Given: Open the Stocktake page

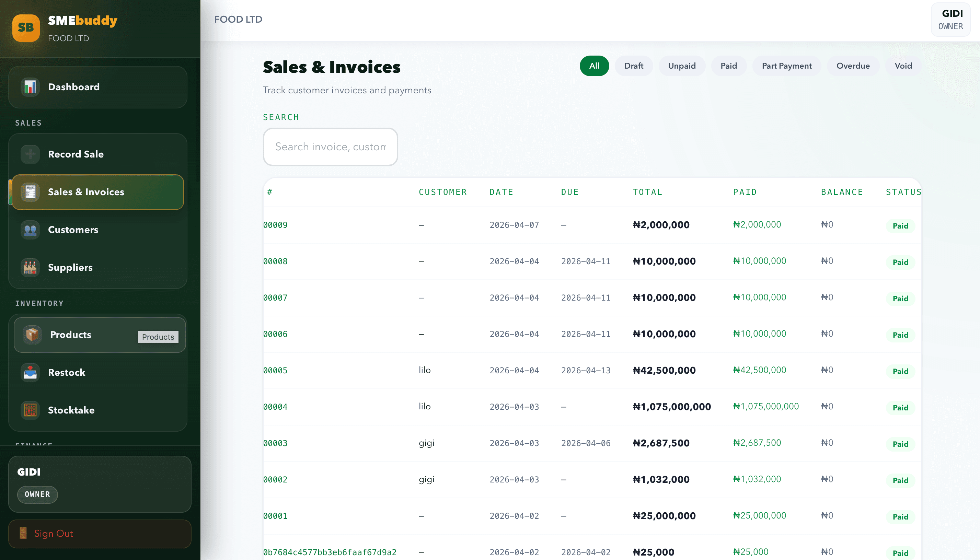Looking at the screenshot, I should tap(98, 410).
